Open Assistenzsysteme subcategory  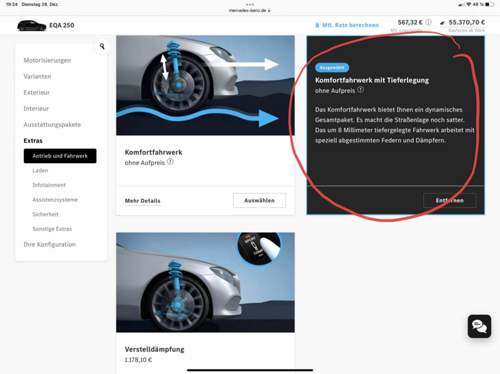pyautogui.click(x=55, y=200)
